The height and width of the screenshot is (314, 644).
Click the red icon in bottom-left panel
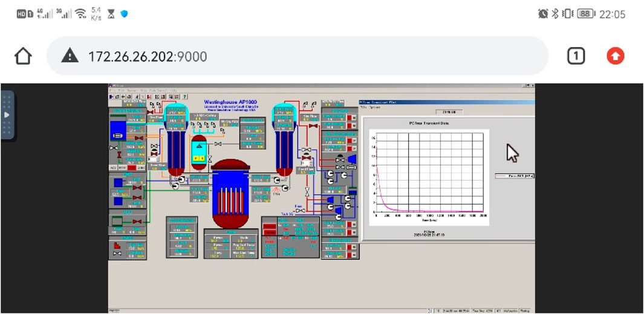pyautogui.click(x=117, y=245)
